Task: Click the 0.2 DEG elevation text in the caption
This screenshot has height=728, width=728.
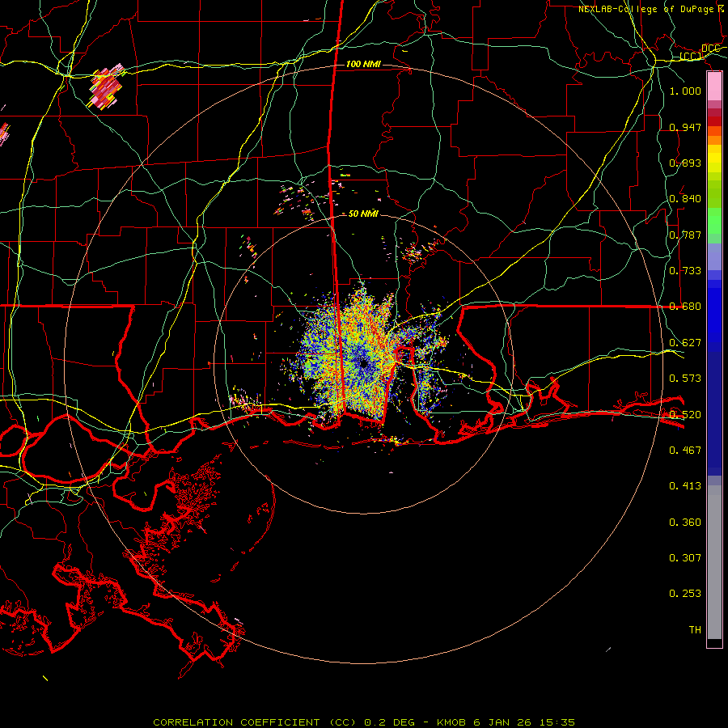Action: (389, 722)
